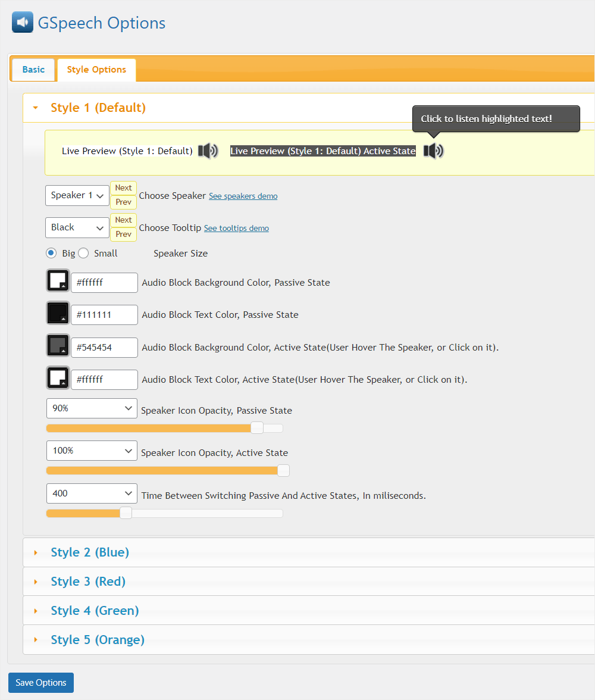Click the Save Options button

[40, 682]
